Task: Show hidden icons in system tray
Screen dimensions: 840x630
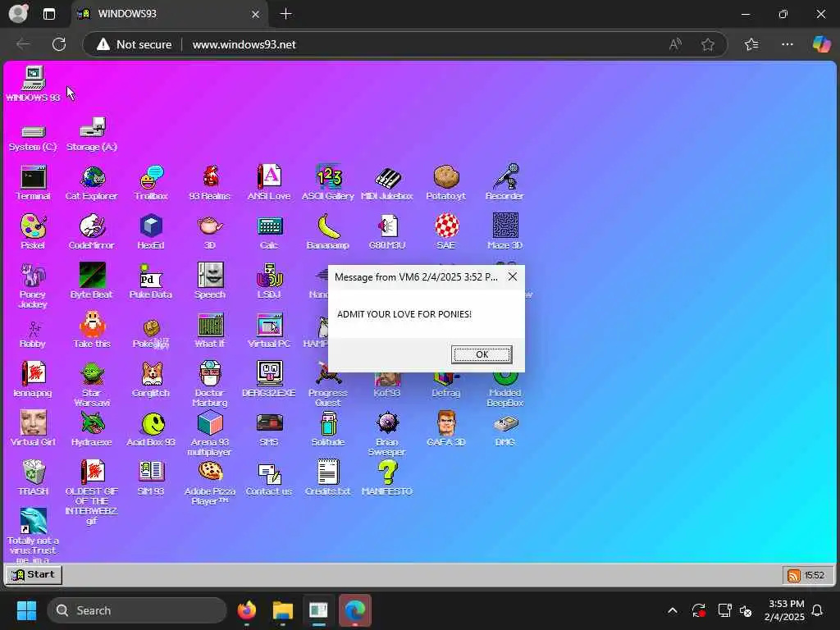Action: (673, 610)
